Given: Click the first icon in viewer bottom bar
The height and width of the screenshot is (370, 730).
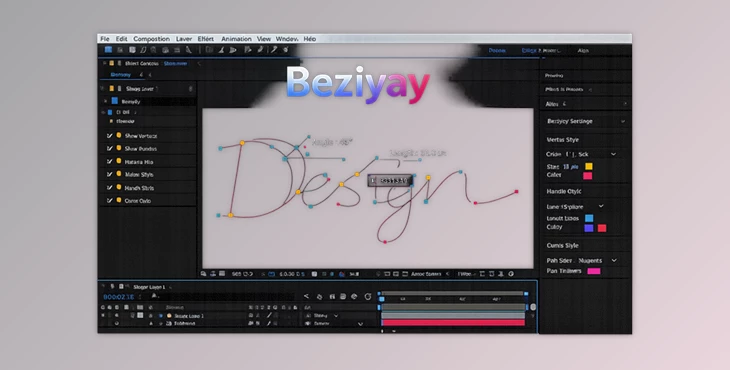Looking at the screenshot, I should pyautogui.click(x=203, y=274).
